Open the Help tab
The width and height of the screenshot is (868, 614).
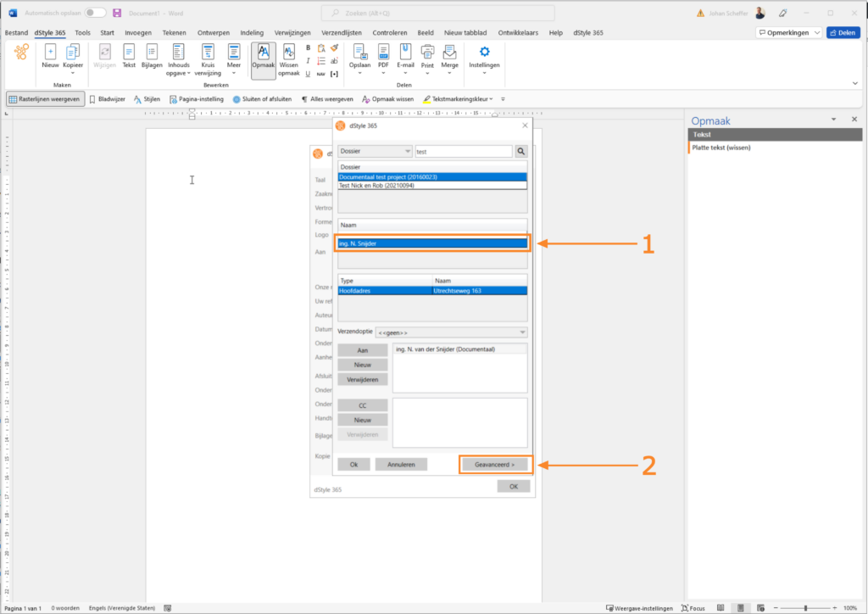tap(556, 33)
